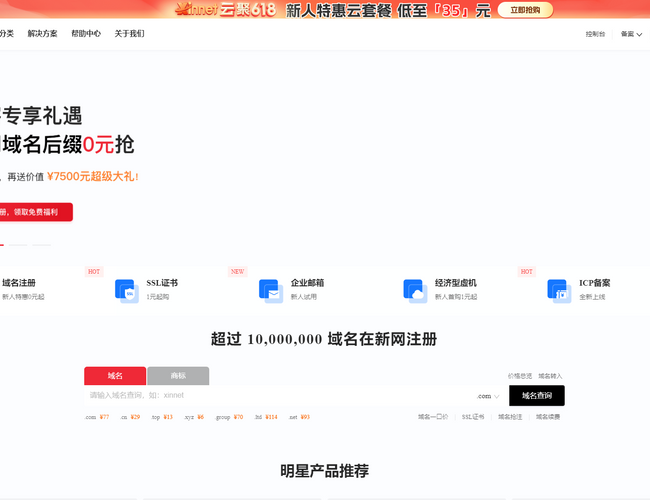Click the 全新上线 subtitle text
The height and width of the screenshot is (500, 650).
click(x=592, y=297)
